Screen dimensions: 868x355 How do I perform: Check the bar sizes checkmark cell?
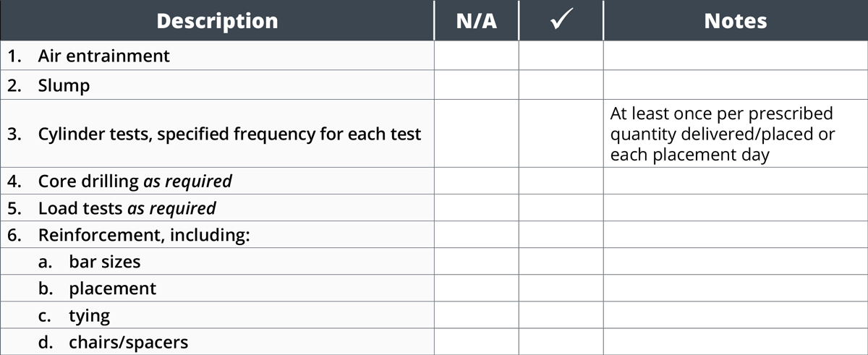click(x=561, y=261)
